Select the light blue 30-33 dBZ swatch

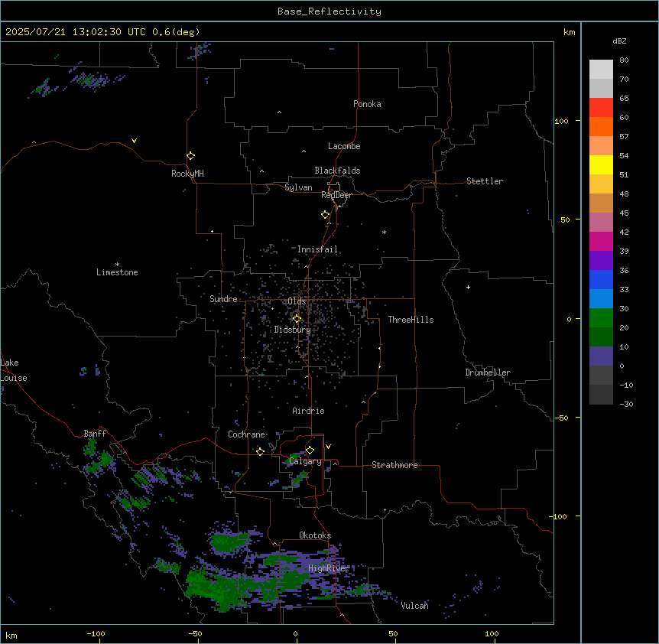(x=601, y=298)
